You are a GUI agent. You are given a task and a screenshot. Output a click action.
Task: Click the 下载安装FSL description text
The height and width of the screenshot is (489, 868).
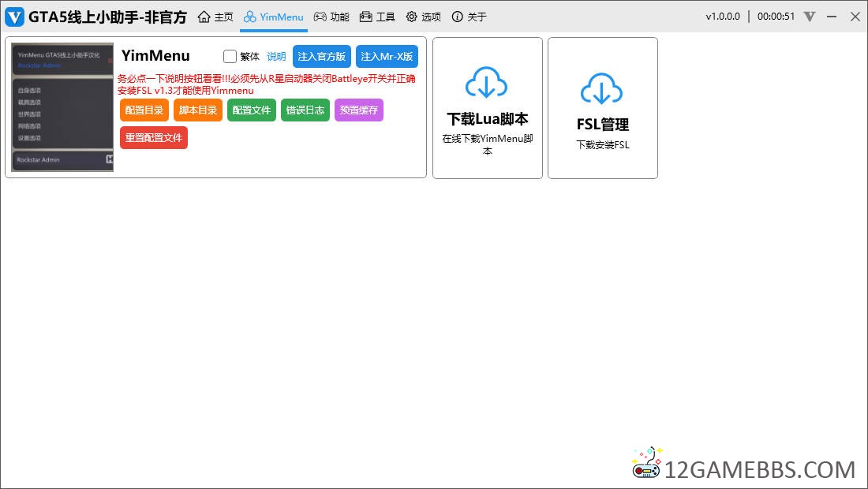pos(603,145)
